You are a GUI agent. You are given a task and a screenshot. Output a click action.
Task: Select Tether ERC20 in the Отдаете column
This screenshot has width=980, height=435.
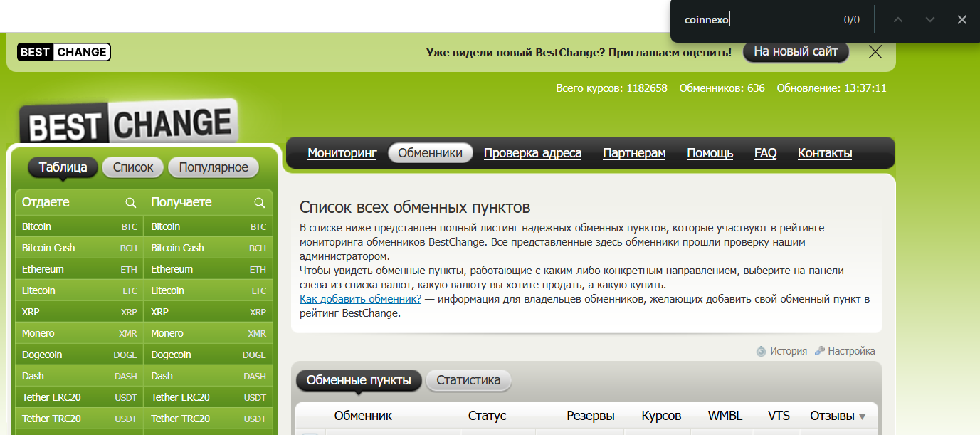79,397
